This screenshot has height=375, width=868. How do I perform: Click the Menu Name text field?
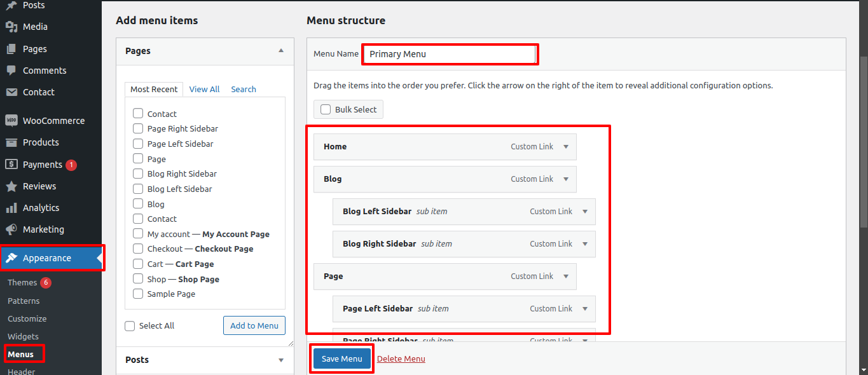tap(450, 54)
